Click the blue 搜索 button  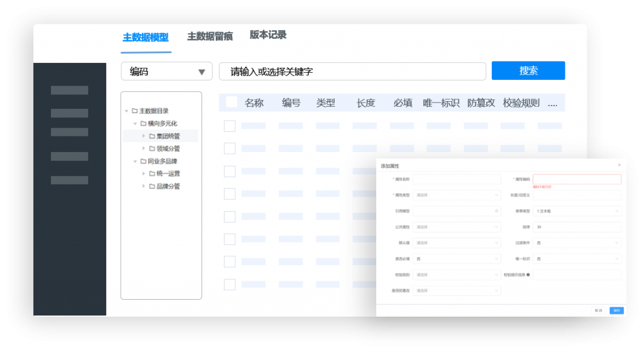point(528,71)
